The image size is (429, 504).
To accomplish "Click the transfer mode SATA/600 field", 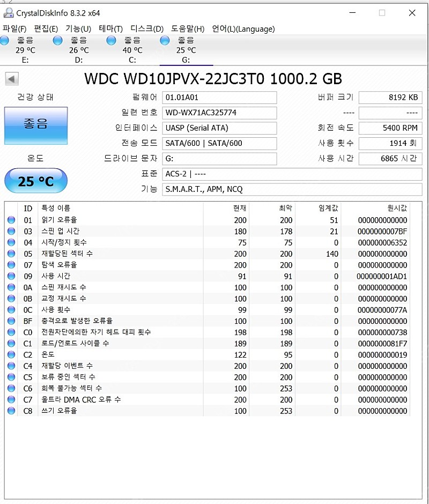I will [219, 143].
